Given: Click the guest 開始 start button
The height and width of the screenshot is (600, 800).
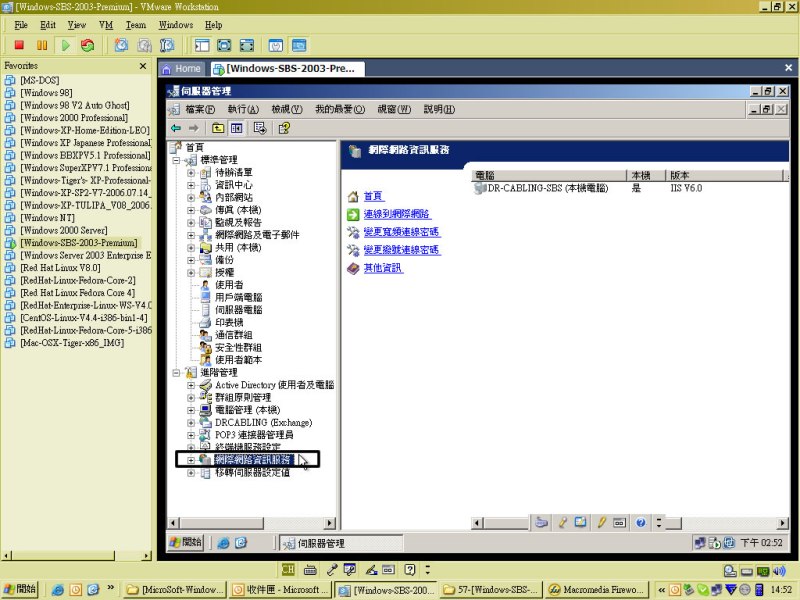Looking at the screenshot, I should (186, 542).
